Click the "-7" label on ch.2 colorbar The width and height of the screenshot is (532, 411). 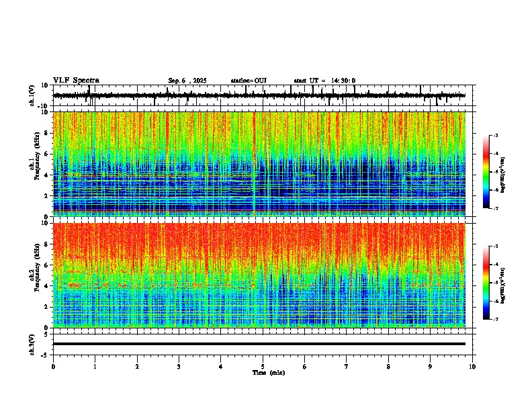coord(495,319)
